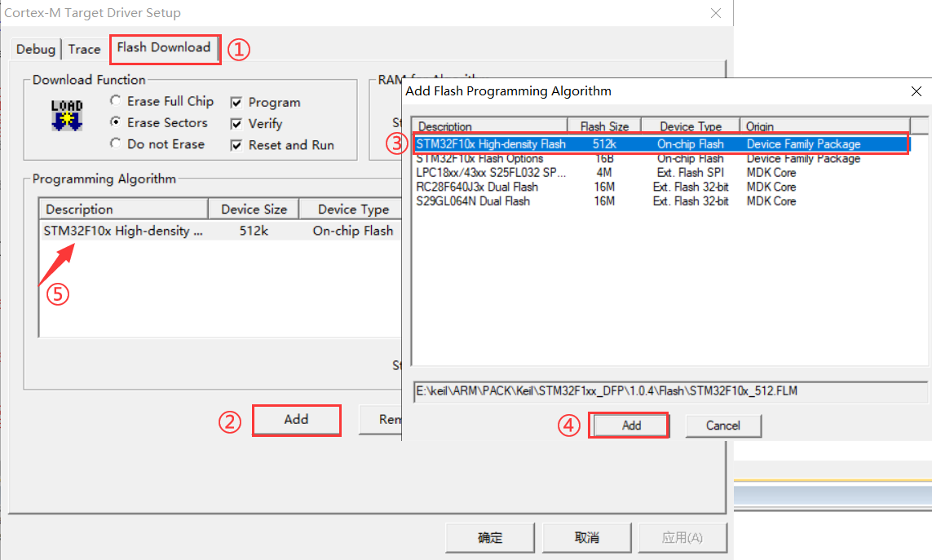
Task: Click the Device Size column header
Action: (254, 209)
